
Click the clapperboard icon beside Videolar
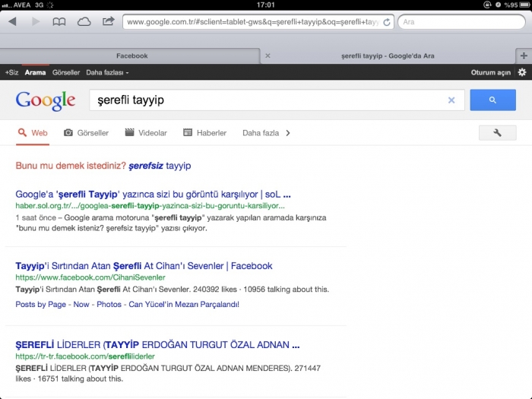129,132
